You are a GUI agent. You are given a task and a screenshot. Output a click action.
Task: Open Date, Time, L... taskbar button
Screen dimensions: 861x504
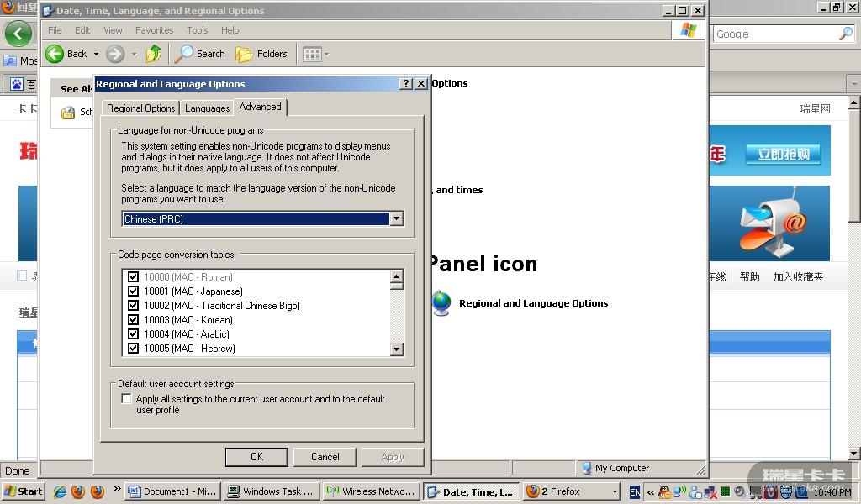pos(471,491)
